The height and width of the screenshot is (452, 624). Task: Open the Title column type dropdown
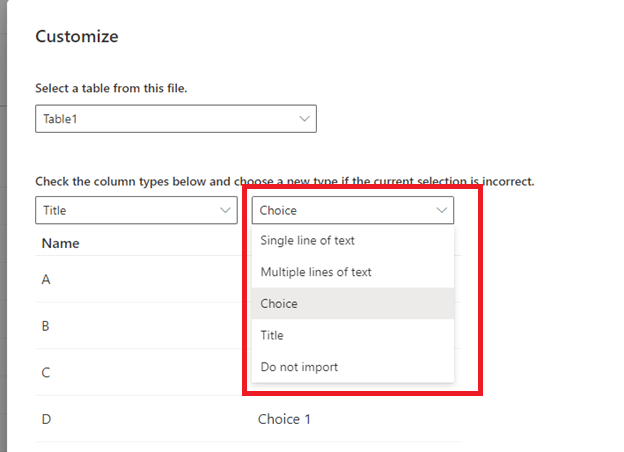pyautogui.click(x=136, y=210)
